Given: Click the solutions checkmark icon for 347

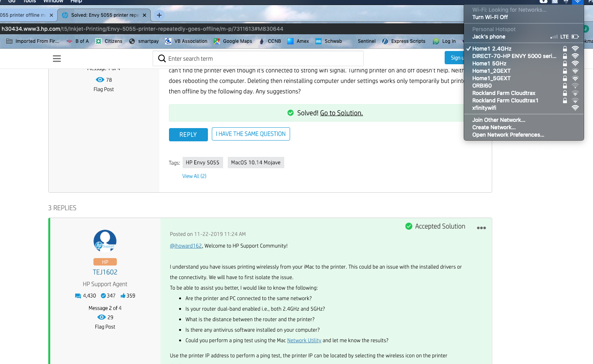Looking at the screenshot, I should (103, 296).
